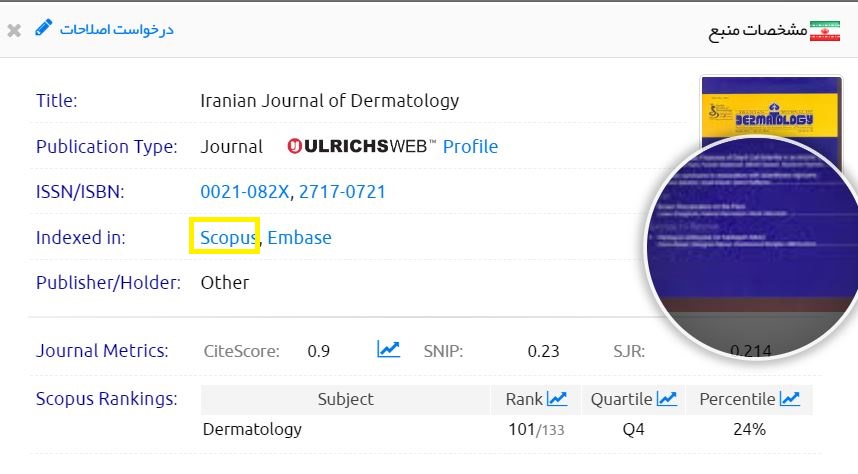Click the pencil edit icon

click(x=43, y=28)
